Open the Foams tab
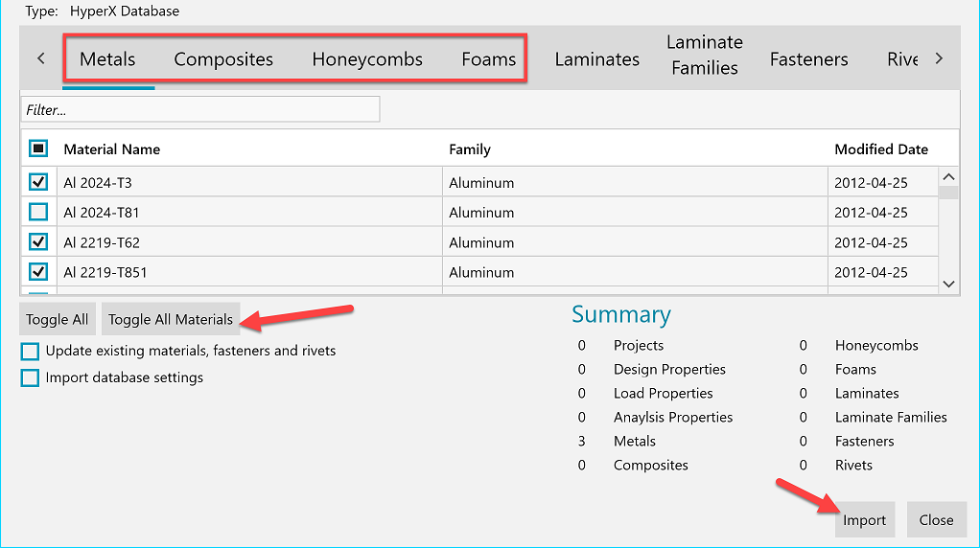 click(489, 59)
